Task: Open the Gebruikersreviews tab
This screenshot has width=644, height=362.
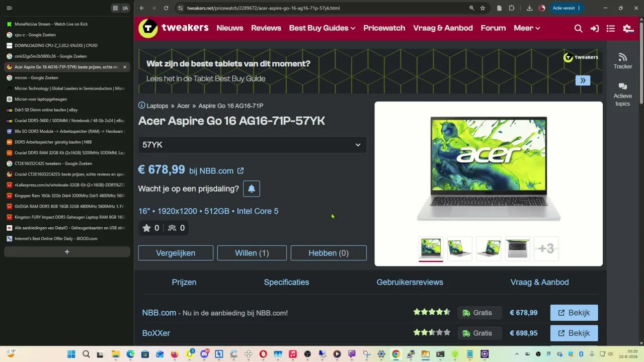Action: point(410,282)
